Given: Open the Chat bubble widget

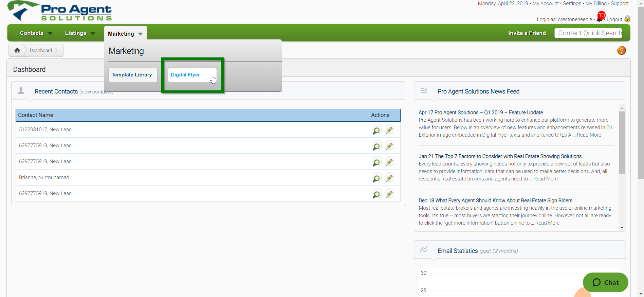Looking at the screenshot, I should pos(605,282).
